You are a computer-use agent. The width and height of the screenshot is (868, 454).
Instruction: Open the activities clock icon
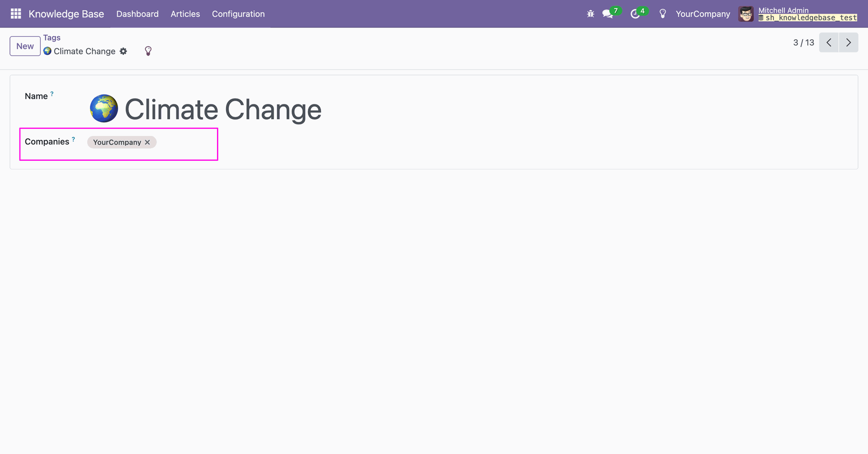(x=635, y=14)
